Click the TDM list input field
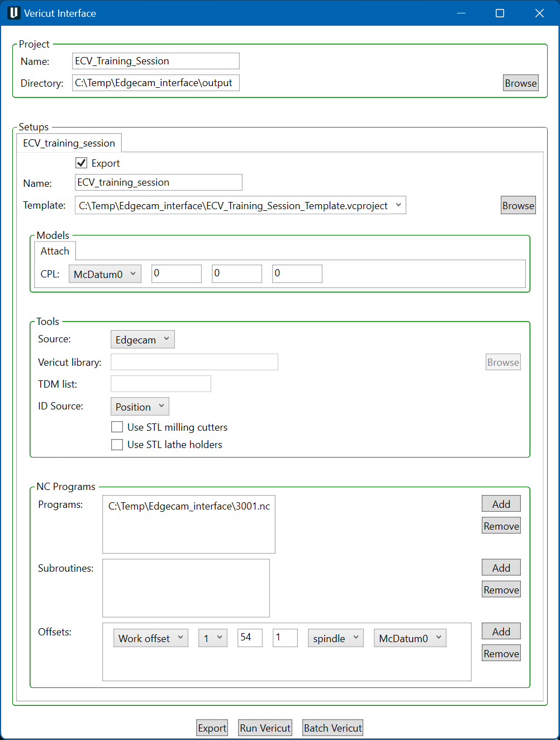 point(161,384)
